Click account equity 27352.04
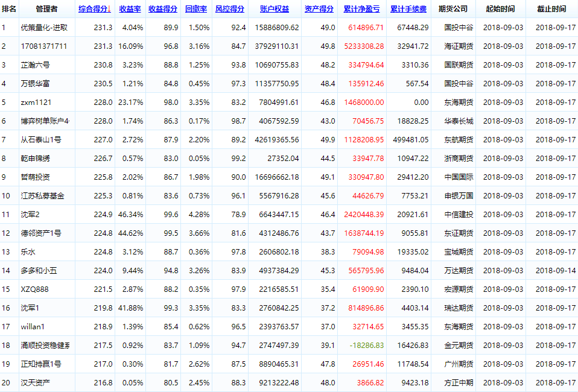578x392 pixels. 283,159
